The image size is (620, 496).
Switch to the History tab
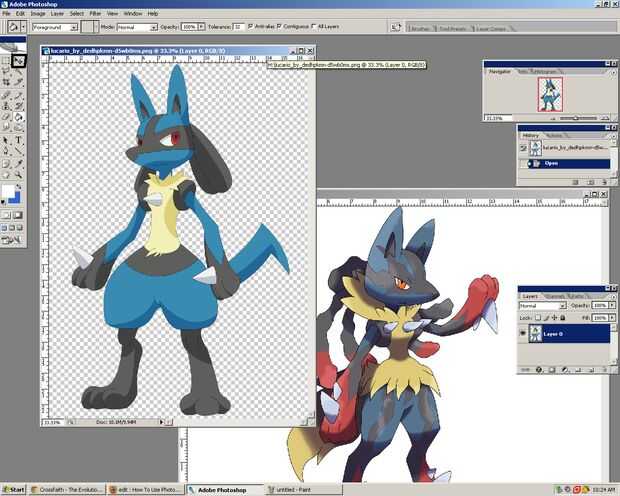[x=531, y=135]
